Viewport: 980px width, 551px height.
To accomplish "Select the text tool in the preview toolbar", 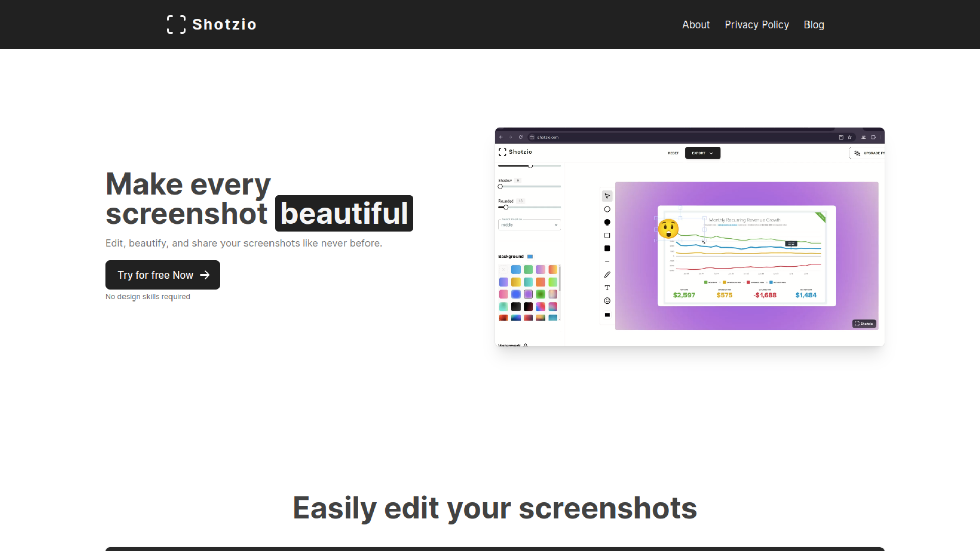I will tap(607, 288).
